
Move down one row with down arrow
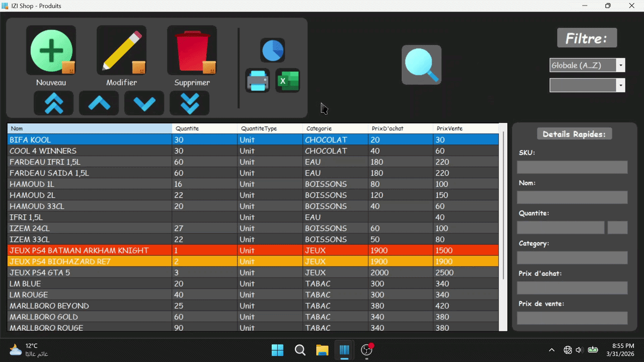tap(144, 103)
